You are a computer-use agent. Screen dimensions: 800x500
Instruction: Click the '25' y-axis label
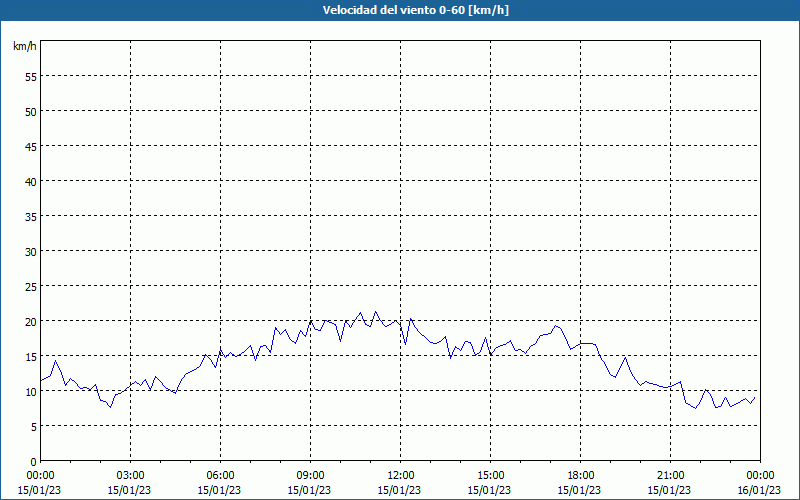[x=31, y=287]
